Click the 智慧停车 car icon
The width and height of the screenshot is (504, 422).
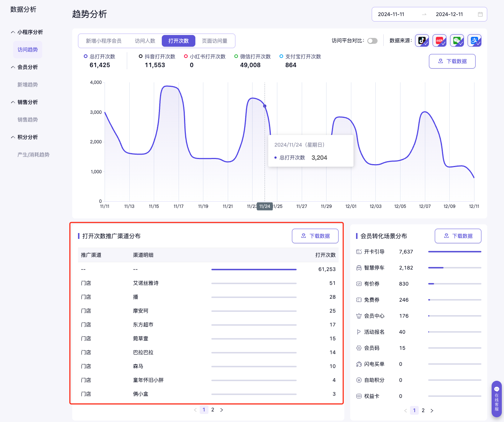pyautogui.click(x=359, y=268)
